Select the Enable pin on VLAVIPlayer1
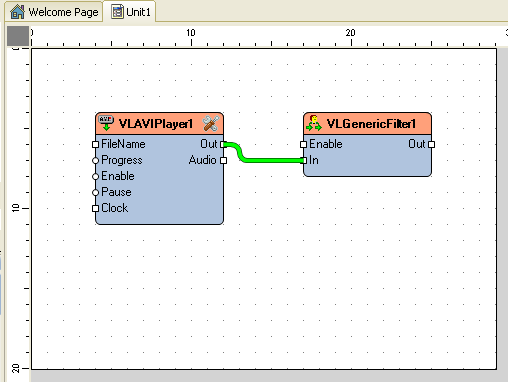The width and height of the screenshot is (508, 382). click(x=96, y=176)
